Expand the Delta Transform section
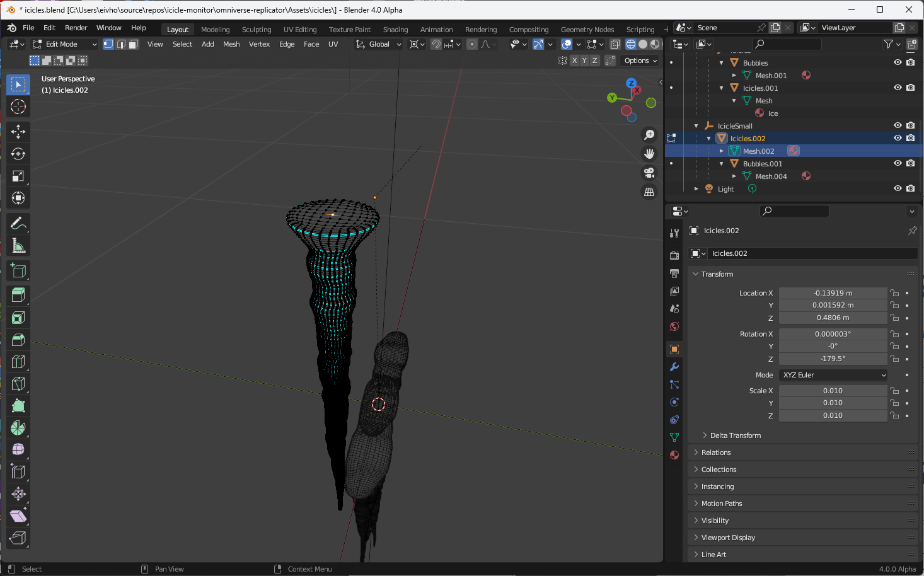Image resolution: width=924 pixels, height=576 pixels. pyautogui.click(x=735, y=435)
